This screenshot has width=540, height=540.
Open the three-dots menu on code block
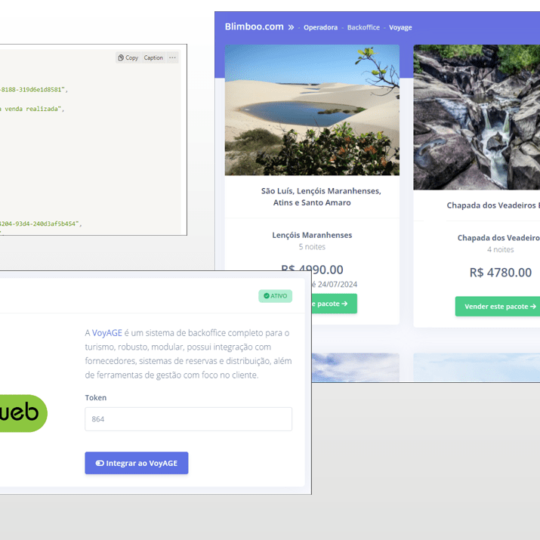[172, 58]
